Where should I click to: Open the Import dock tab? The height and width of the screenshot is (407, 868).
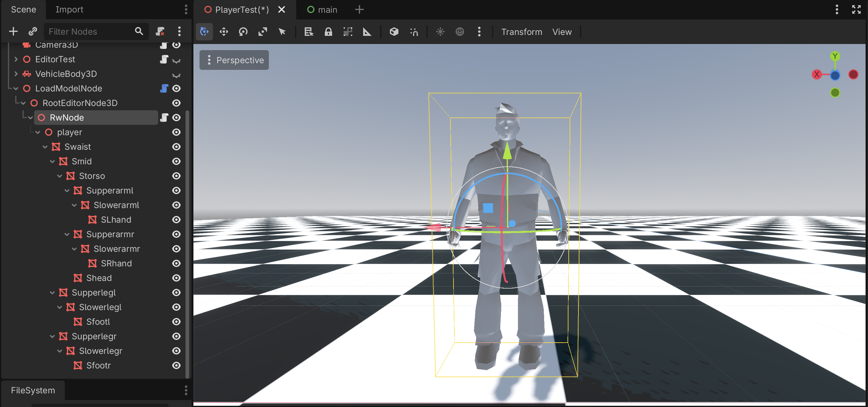coord(69,9)
